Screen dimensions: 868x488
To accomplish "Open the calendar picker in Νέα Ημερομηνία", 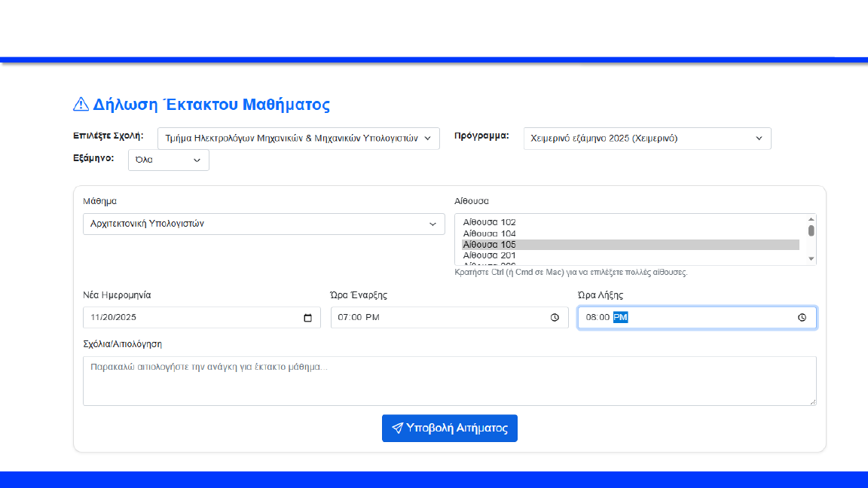I will click(307, 318).
